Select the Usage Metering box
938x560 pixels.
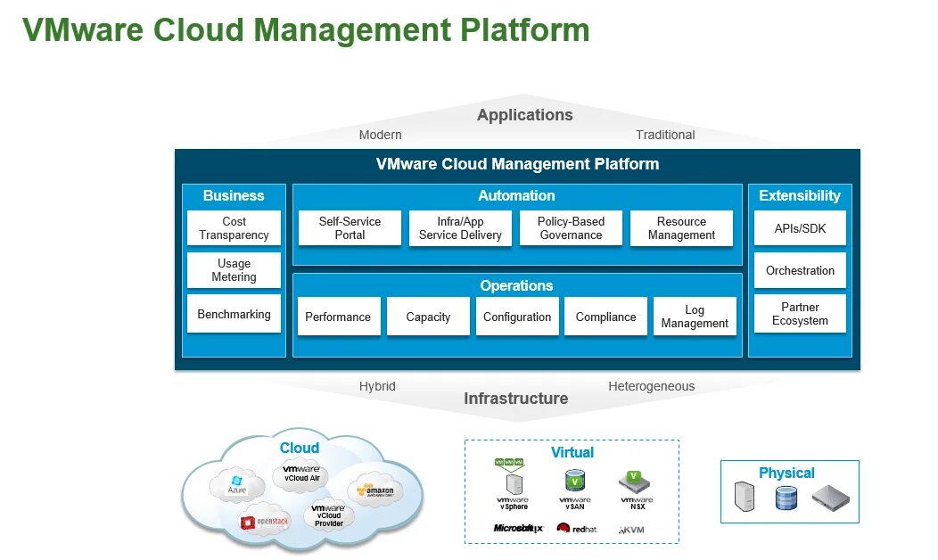[x=234, y=270]
